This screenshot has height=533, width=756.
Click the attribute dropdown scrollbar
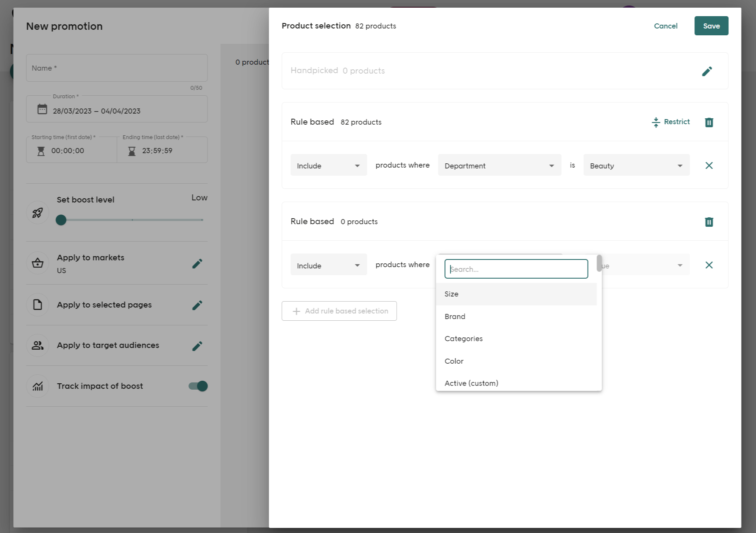click(x=599, y=263)
